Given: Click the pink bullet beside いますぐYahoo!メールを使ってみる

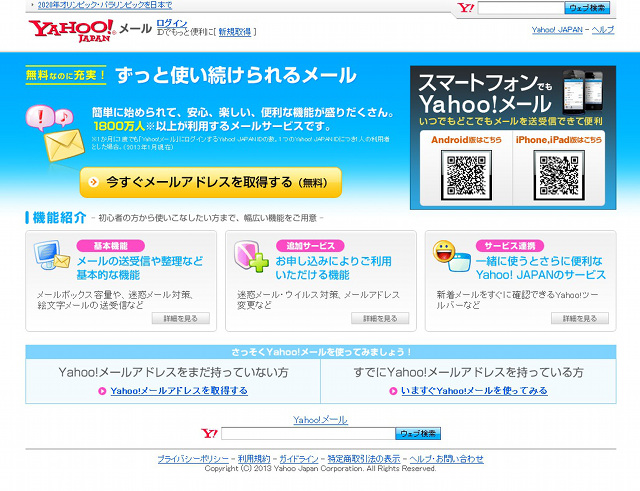Looking at the screenshot, I should (x=393, y=391).
